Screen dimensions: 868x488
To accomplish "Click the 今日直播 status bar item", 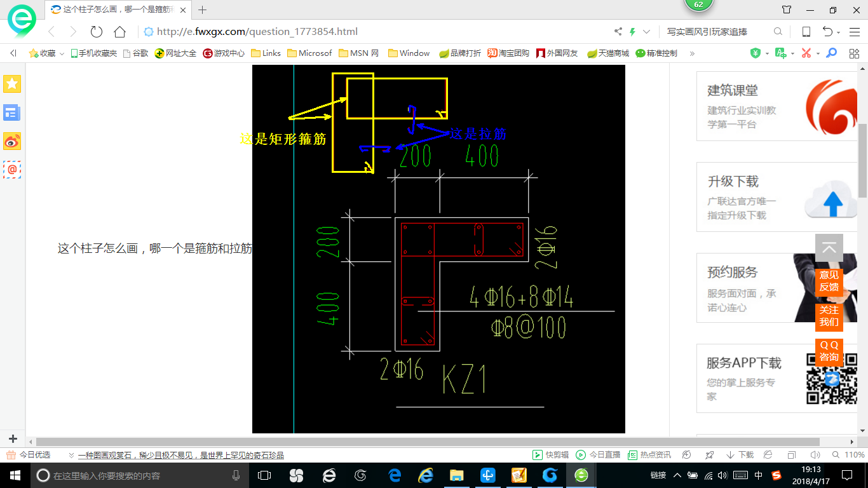I will pyautogui.click(x=598, y=455).
